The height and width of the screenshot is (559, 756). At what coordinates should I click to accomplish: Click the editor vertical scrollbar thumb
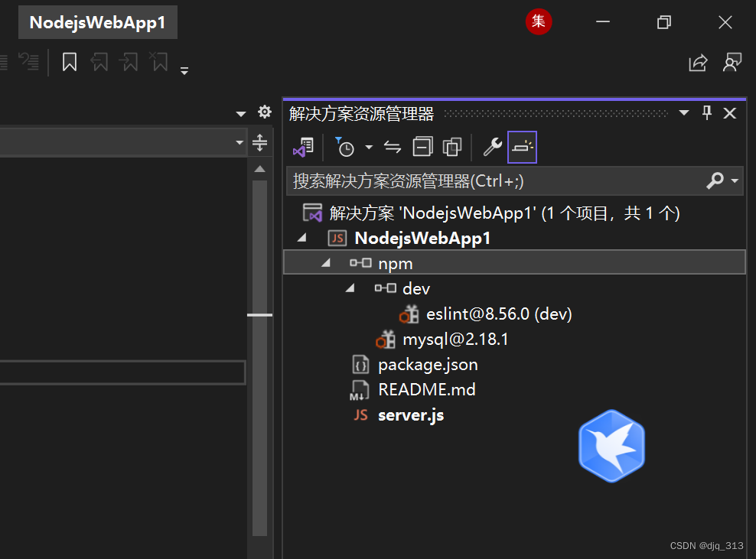click(x=260, y=358)
